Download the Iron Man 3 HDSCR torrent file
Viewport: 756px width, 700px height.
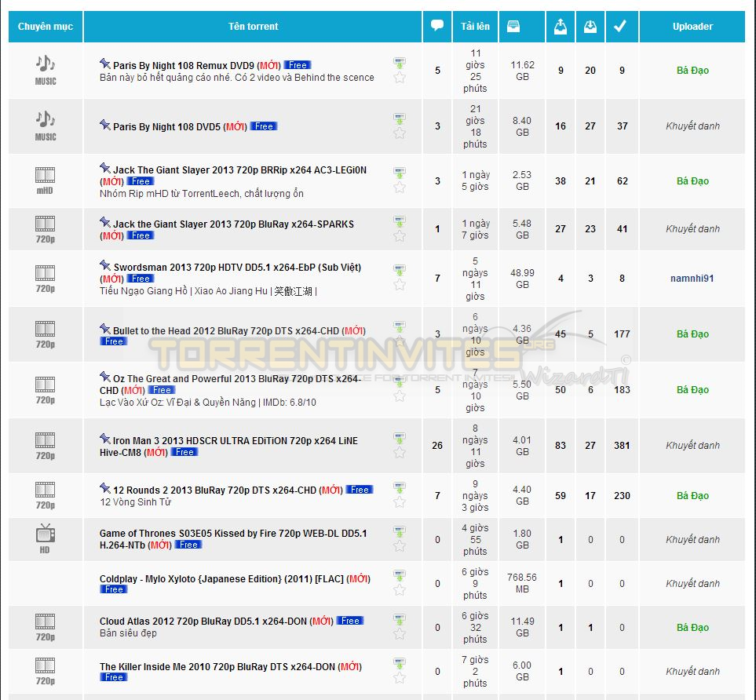400,438
